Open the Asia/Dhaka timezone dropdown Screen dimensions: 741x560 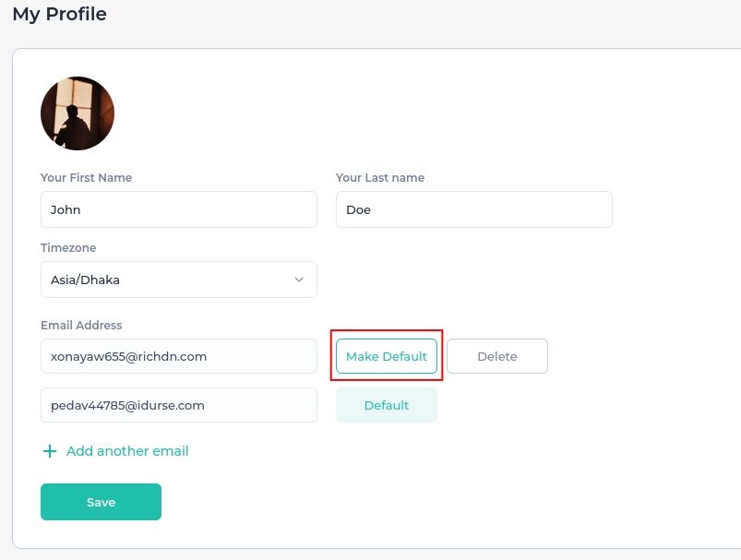(x=179, y=280)
